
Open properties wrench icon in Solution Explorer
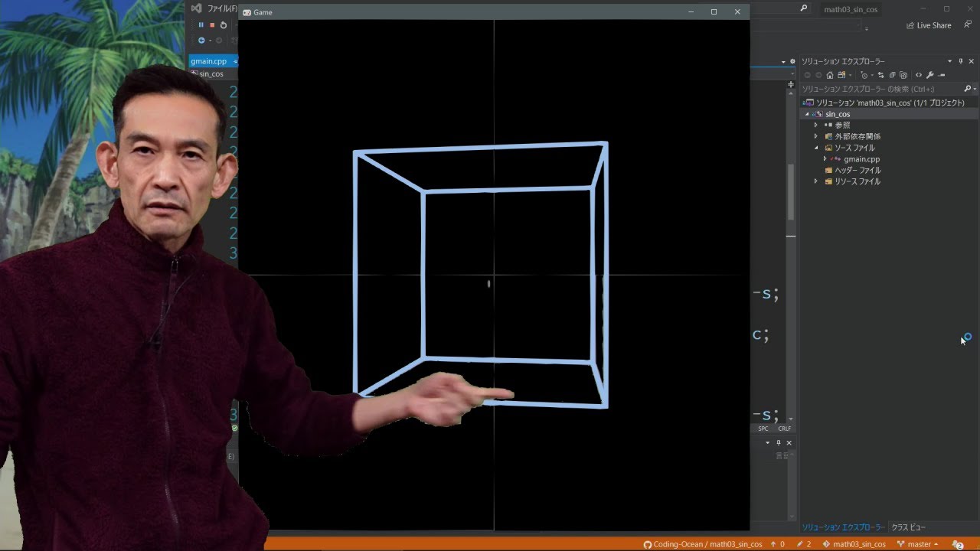click(x=929, y=75)
